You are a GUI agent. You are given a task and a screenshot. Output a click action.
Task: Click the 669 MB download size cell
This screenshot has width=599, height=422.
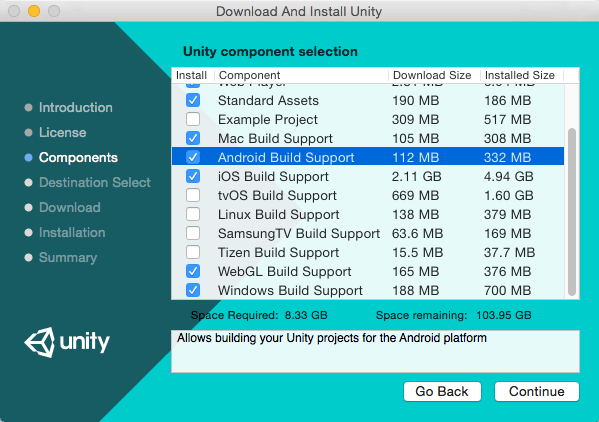(x=415, y=196)
